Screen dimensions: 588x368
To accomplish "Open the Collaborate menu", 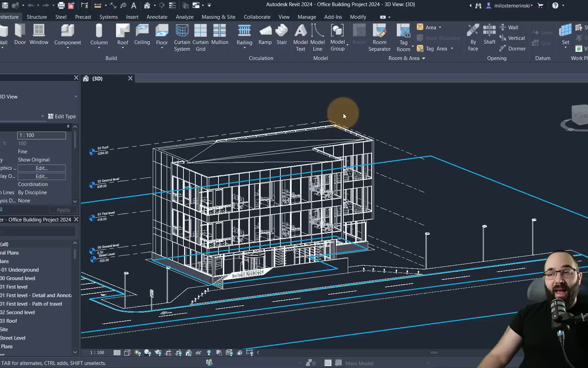I will (257, 17).
